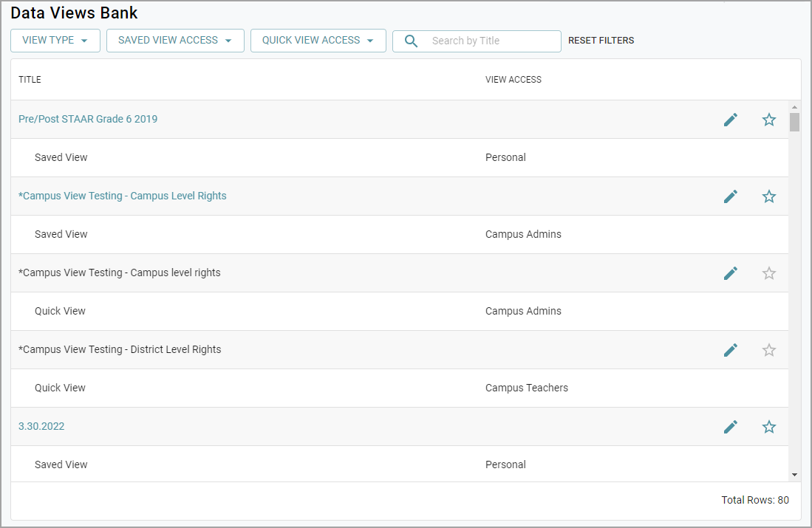The image size is (812, 528).
Task: Click Reset Filters
Action: pyautogui.click(x=601, y=41)
